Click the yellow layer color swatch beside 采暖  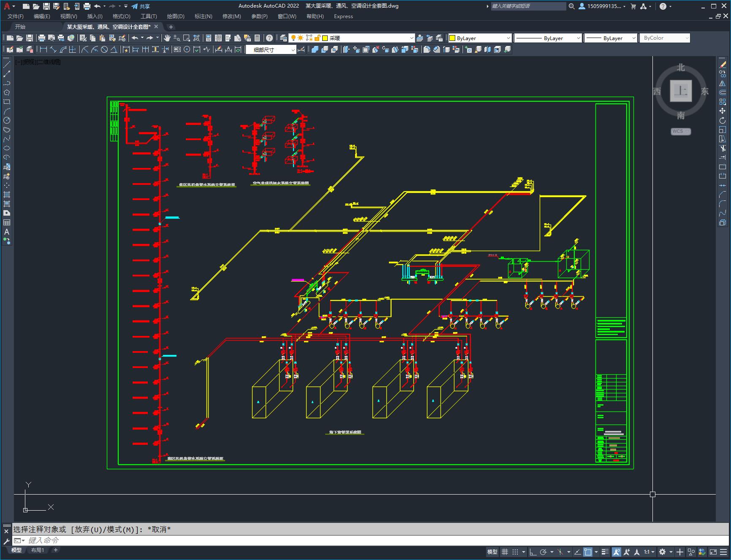coord(325,38)
